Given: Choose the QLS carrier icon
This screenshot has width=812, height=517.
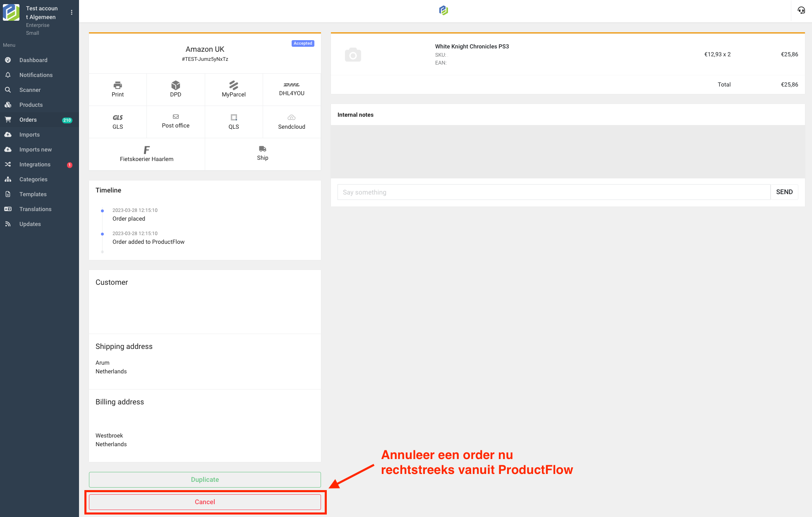Looking at the screenshot, I should pyautogui.click(x=234, y=118).
